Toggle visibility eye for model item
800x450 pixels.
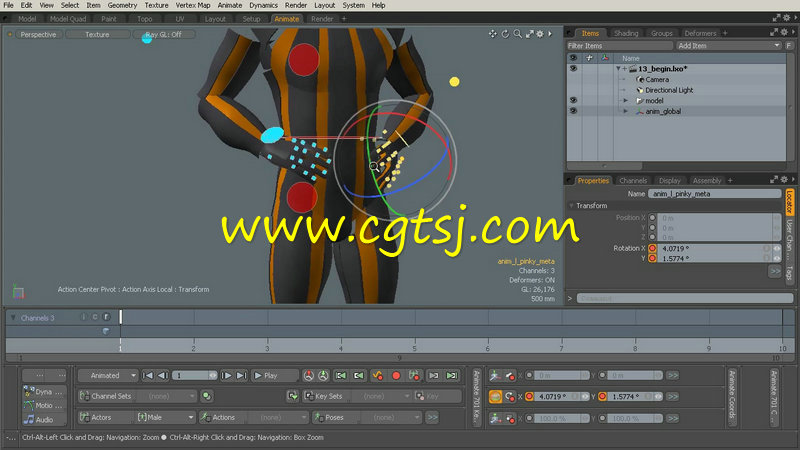(x=573, y=101)
